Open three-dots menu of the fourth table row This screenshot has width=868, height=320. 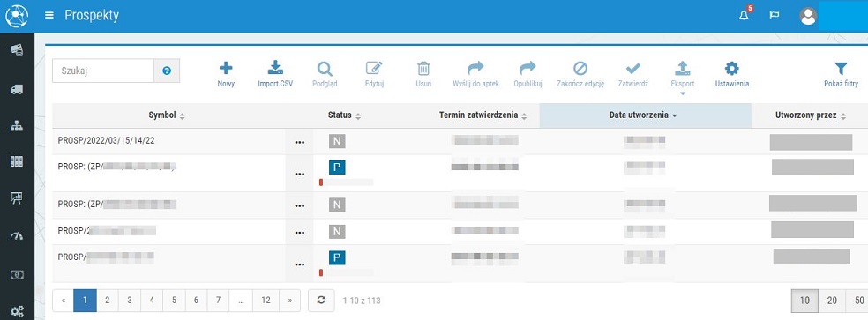[300, 232]
